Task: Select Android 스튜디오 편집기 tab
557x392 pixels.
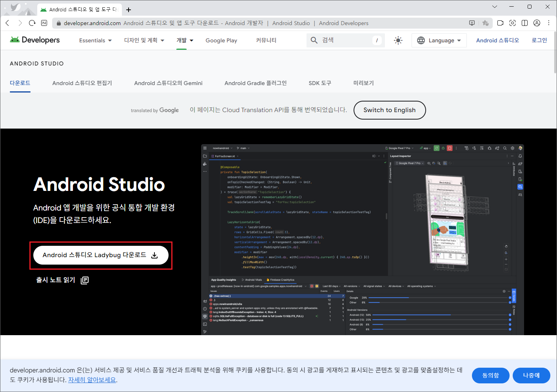Action: [x=82, y=83]
